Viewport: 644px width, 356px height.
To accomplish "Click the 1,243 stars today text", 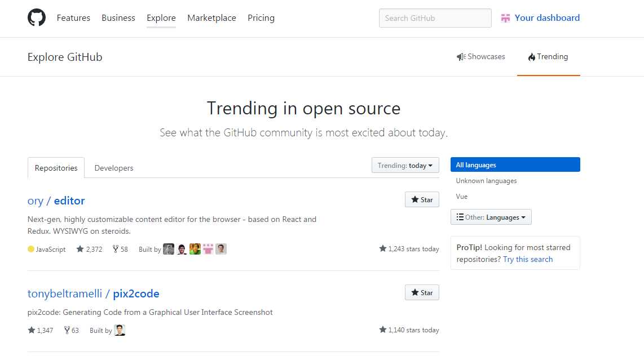I will (x=409, y=248).
